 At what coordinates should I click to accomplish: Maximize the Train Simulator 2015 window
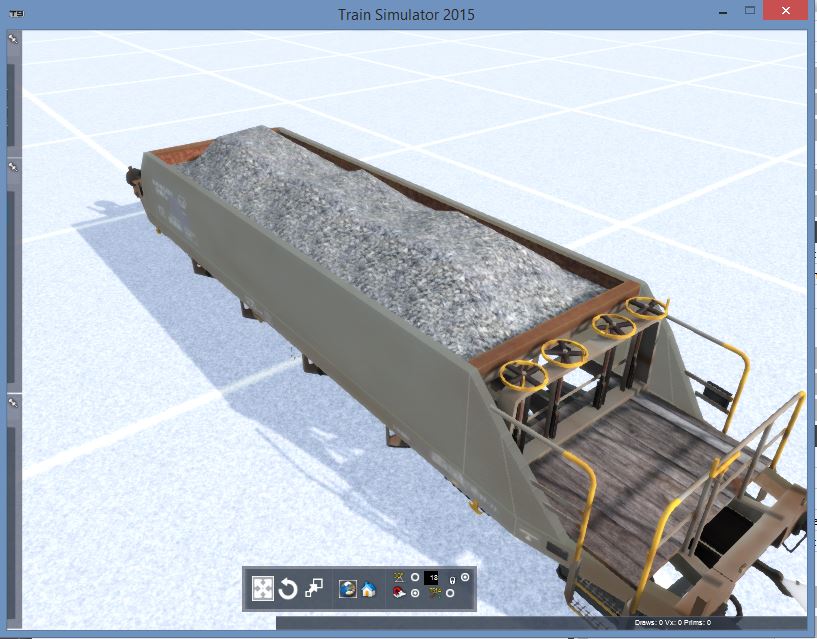[749, 10]
